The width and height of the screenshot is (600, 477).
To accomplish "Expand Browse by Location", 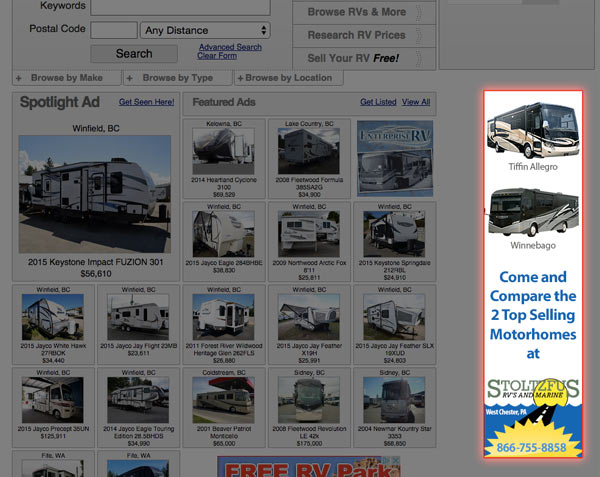I will 289,78.
